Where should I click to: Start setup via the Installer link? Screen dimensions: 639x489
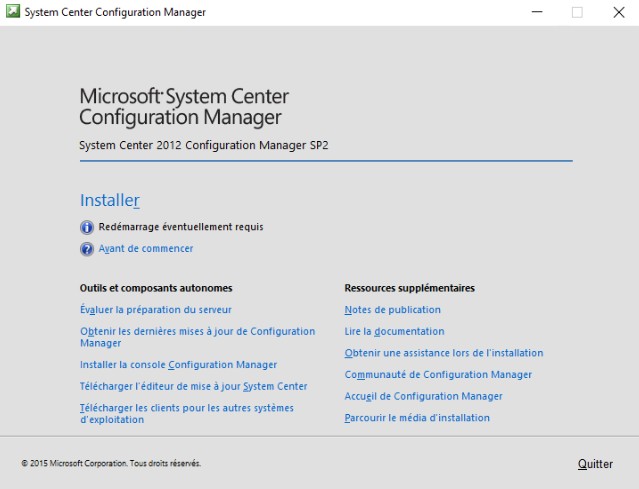tap(109, 200)
